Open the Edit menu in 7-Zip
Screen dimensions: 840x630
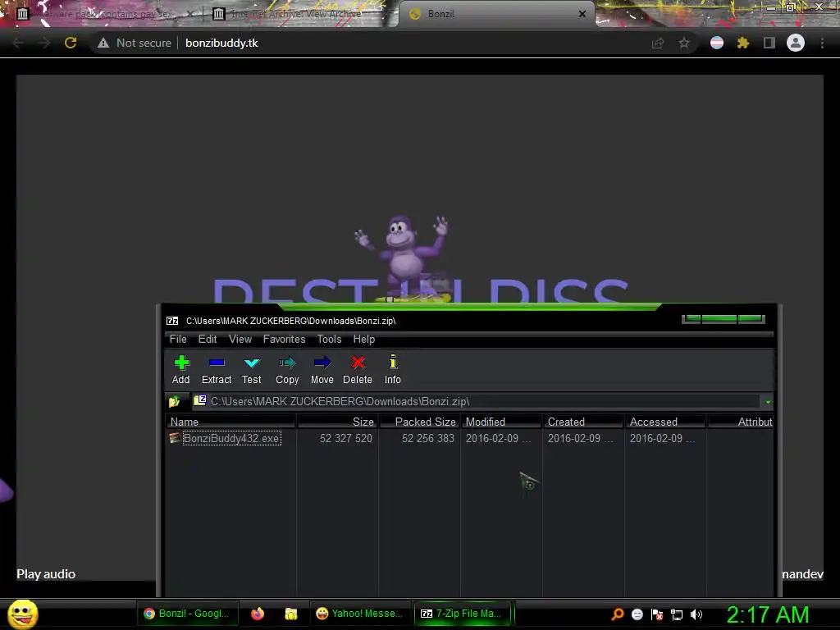click(208, 339)
